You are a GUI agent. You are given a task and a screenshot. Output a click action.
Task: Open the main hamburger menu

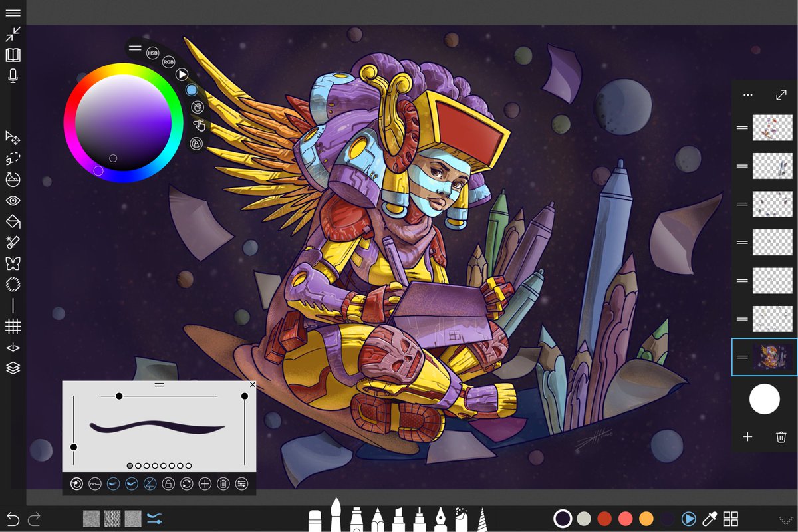tap(15, 13)
